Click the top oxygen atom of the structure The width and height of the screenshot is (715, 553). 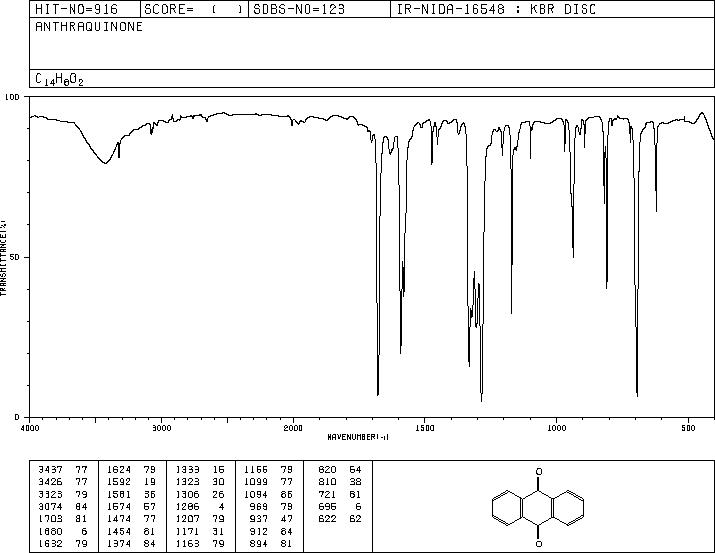(x=539, y=472)
